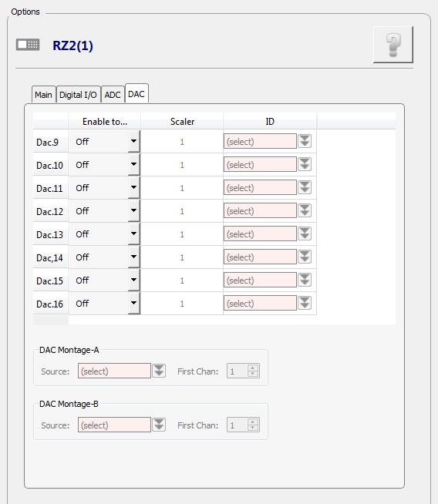
Task: Click the DAC Montage-B Source field
Action: [x=114, y=425]
